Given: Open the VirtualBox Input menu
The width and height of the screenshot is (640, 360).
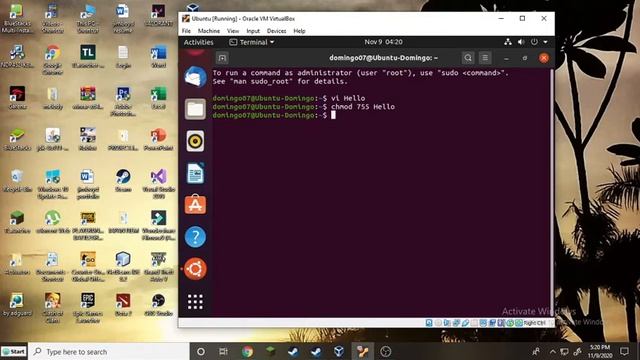Looking at the screenshot, I should click(x=253, y=31).
